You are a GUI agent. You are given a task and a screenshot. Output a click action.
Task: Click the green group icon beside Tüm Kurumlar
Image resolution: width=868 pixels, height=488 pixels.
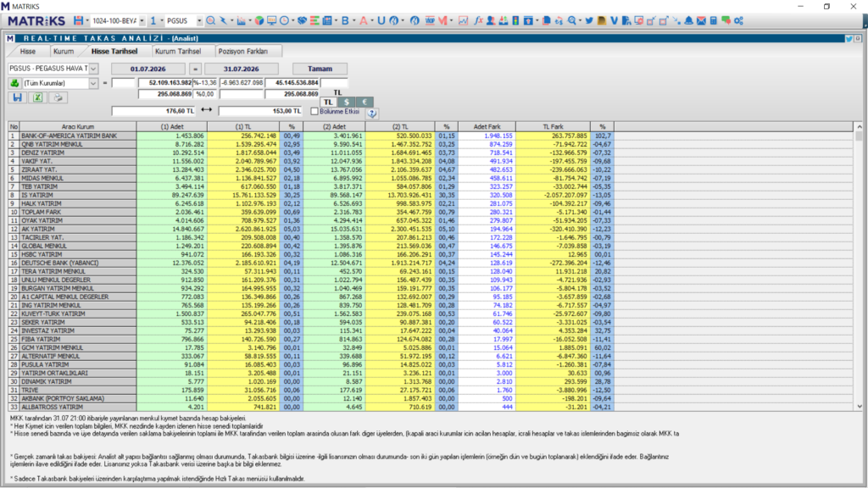[14, 83]
